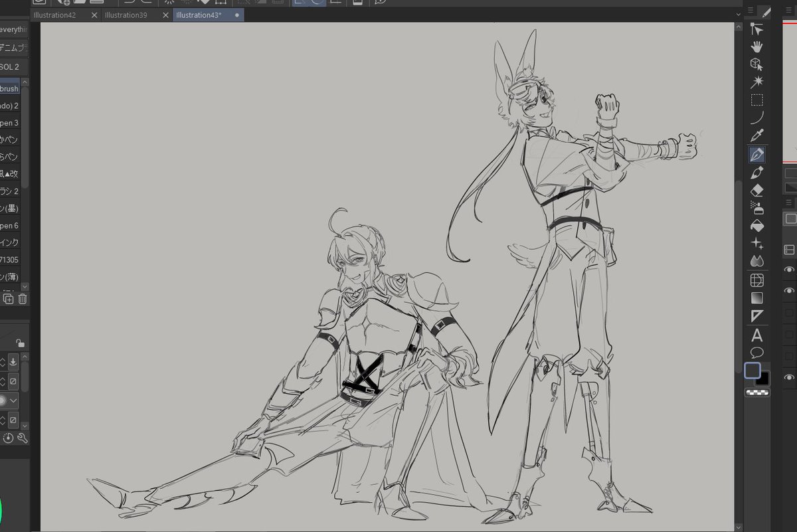This screenshot has height=532, width=797.
Task: Select the '71305' sub tool
Action: (9, 260)
